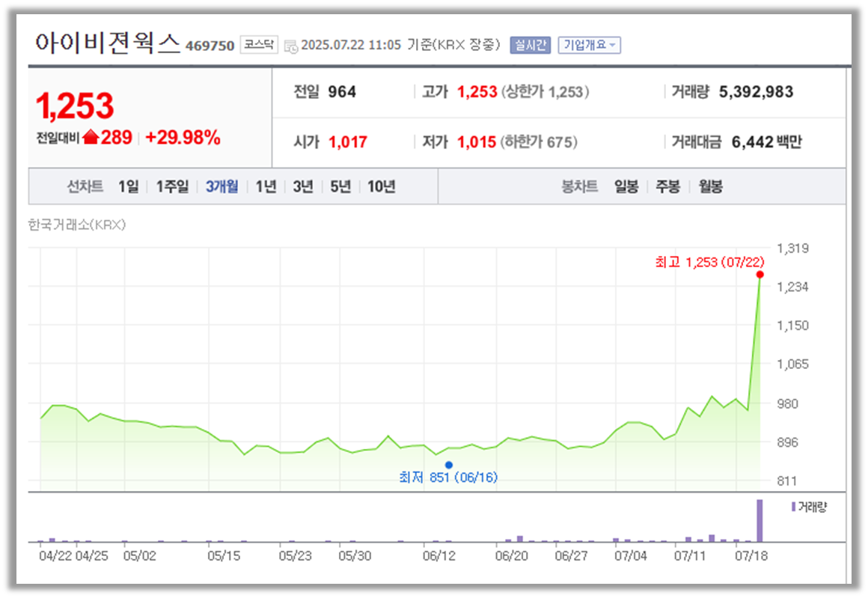Select the 1일 line chart tab

pos(129,186)
